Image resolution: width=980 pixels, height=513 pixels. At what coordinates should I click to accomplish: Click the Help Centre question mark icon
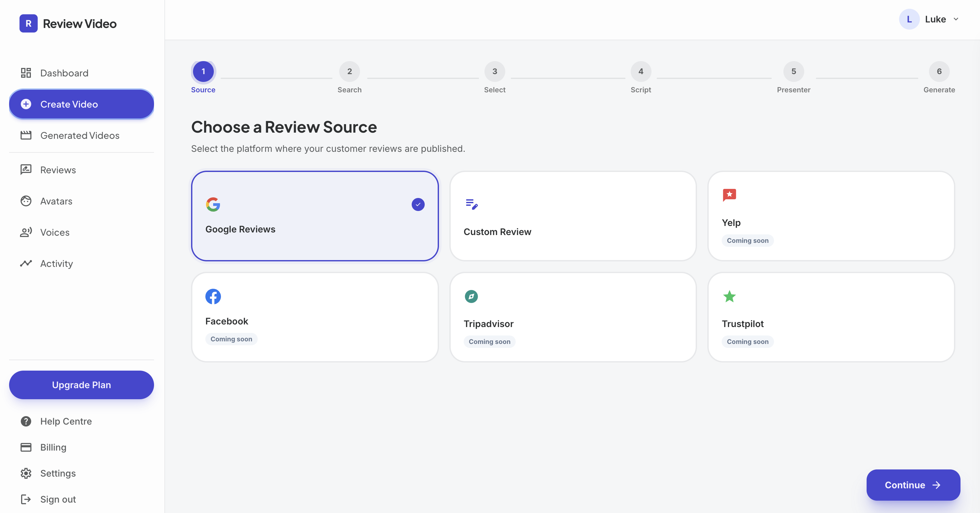pos(26,421)
